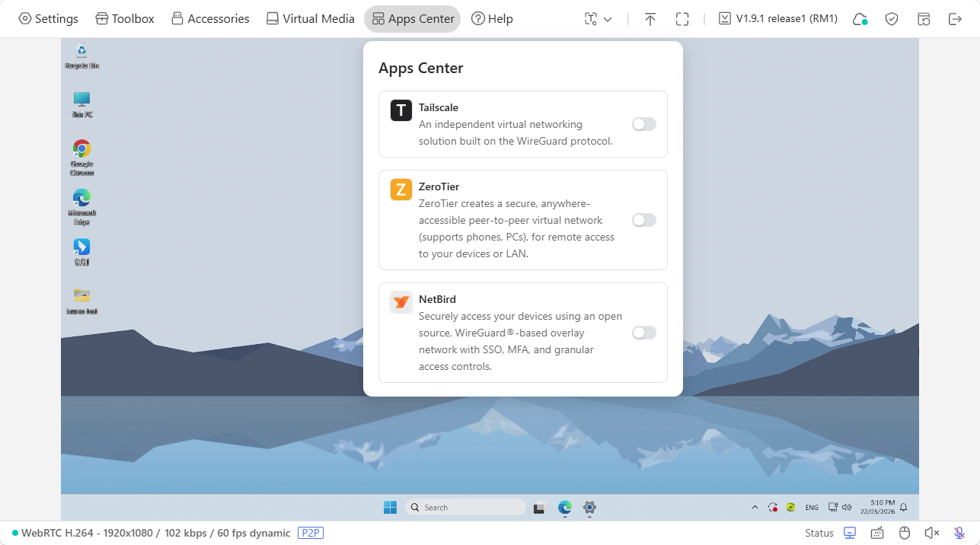
Task: Open the Virtual Media menu
Action: (x=311, y=19)
